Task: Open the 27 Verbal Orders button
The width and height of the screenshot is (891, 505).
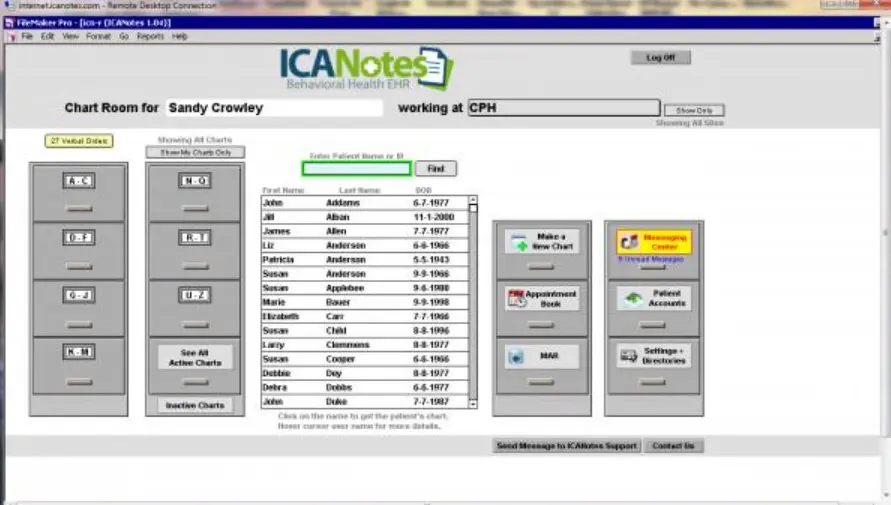Action: pyautogui.click(x=79, y=141)
